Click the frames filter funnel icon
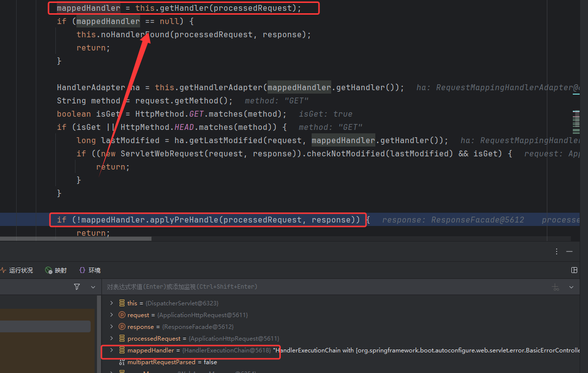Image resolution: width=588 pixels, height=373 pixels. click(x=77, y=287)
